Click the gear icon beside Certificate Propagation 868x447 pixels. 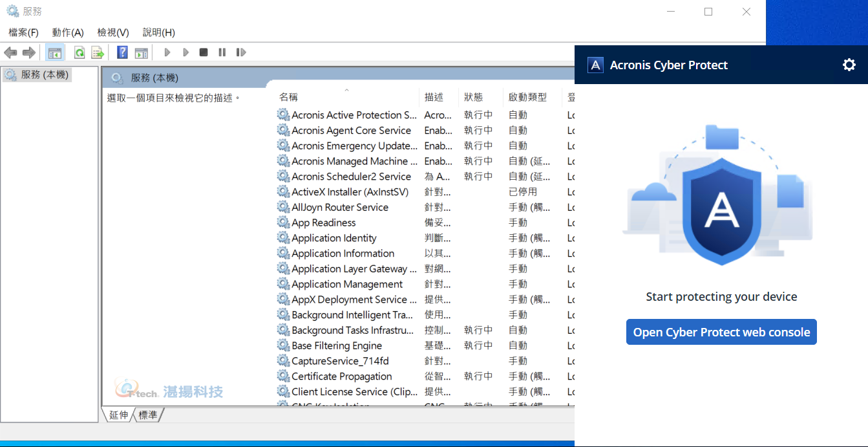coord(283,376)
